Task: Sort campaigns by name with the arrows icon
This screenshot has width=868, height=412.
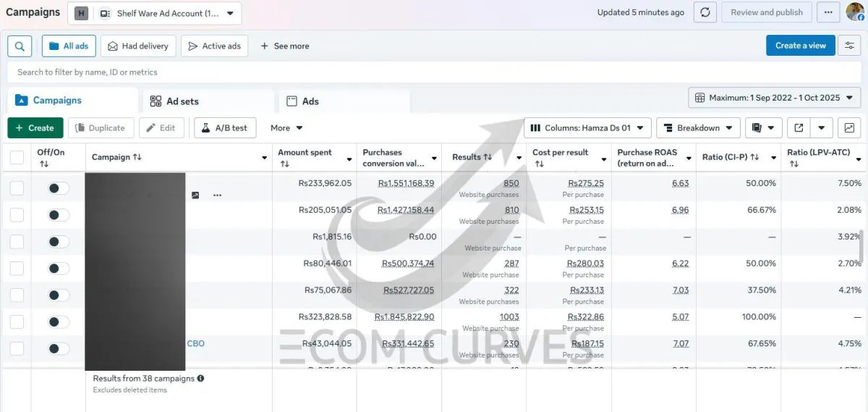Action: [x=137, y=157]
